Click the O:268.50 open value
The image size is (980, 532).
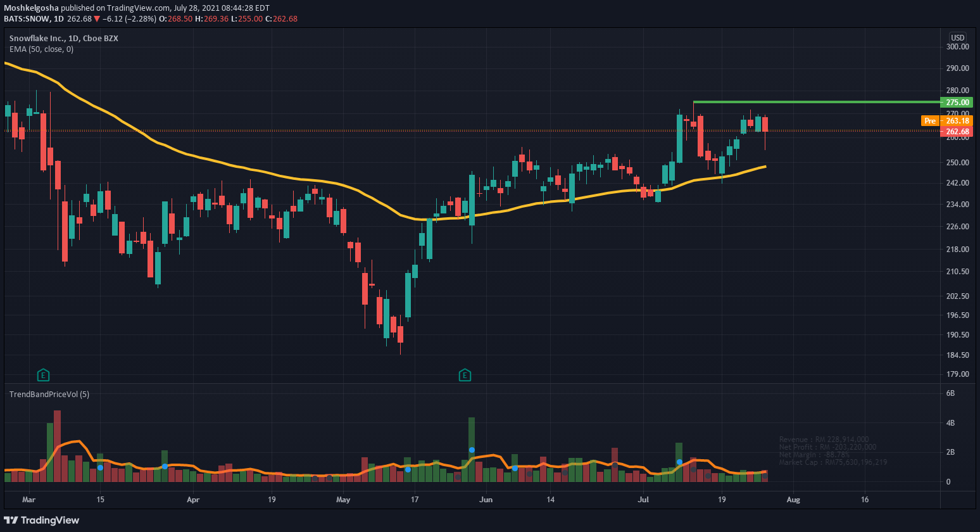pos(175,19)
